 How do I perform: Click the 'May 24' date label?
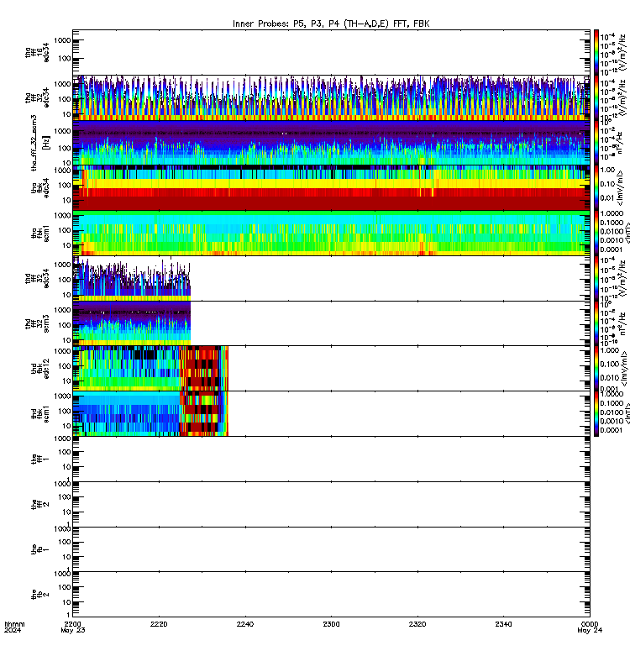[590, 631]
